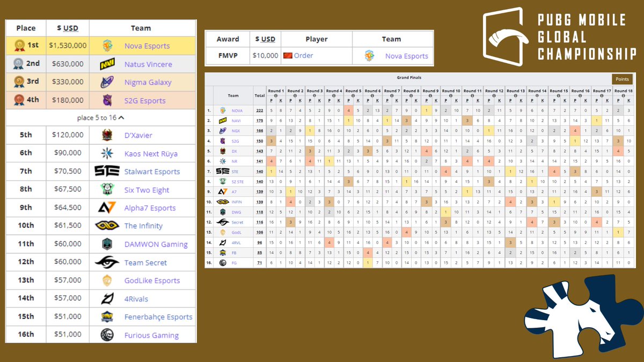
Task: Click The Infinity logo in prize table
Action: (107, 226)
